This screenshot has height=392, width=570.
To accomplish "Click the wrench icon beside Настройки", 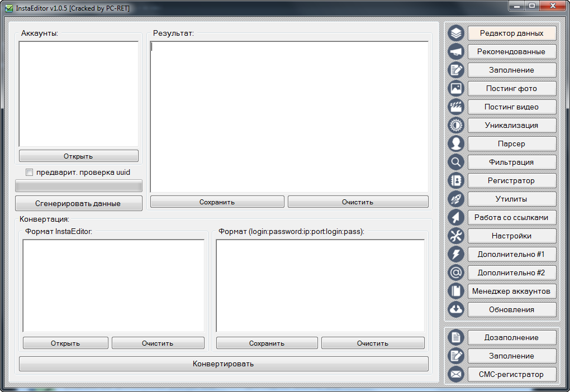I will (456, 236).
